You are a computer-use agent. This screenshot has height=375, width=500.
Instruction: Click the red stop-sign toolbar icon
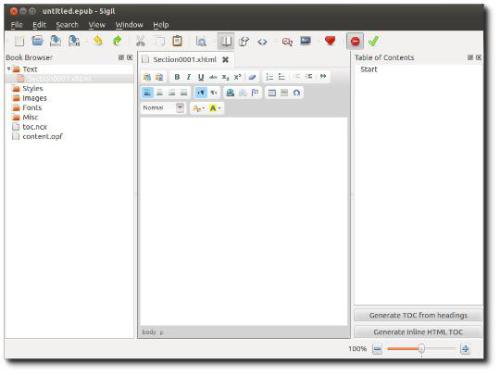point(355,41)
